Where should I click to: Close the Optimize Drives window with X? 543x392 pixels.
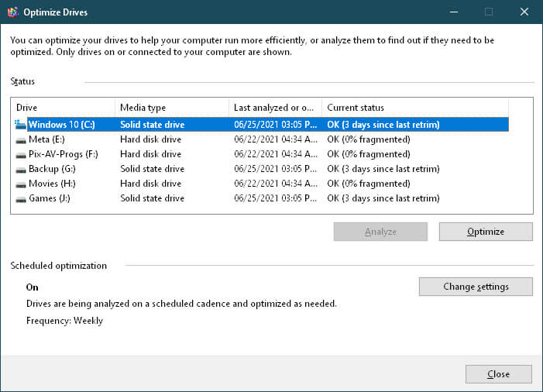click(524, 12)
